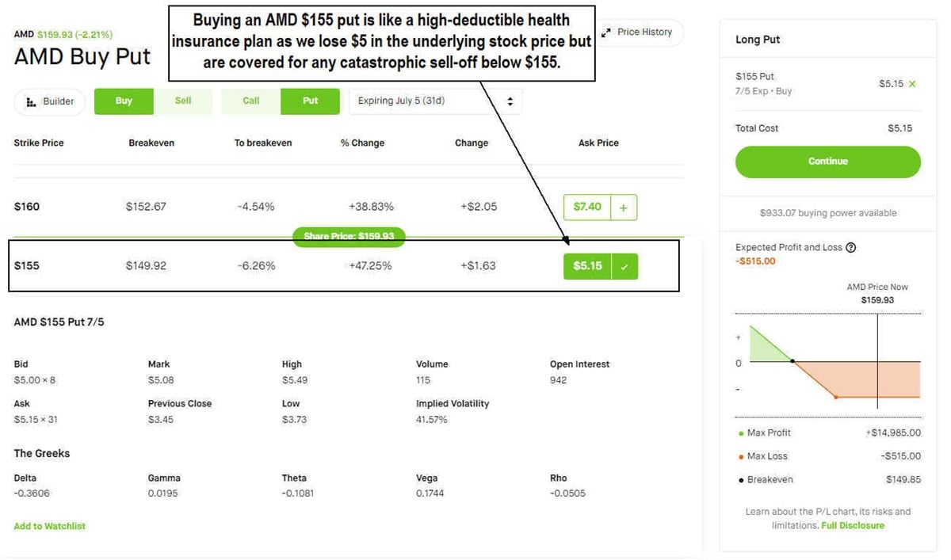
Task: Select the $155 strike price row
Action: (27, 266)
